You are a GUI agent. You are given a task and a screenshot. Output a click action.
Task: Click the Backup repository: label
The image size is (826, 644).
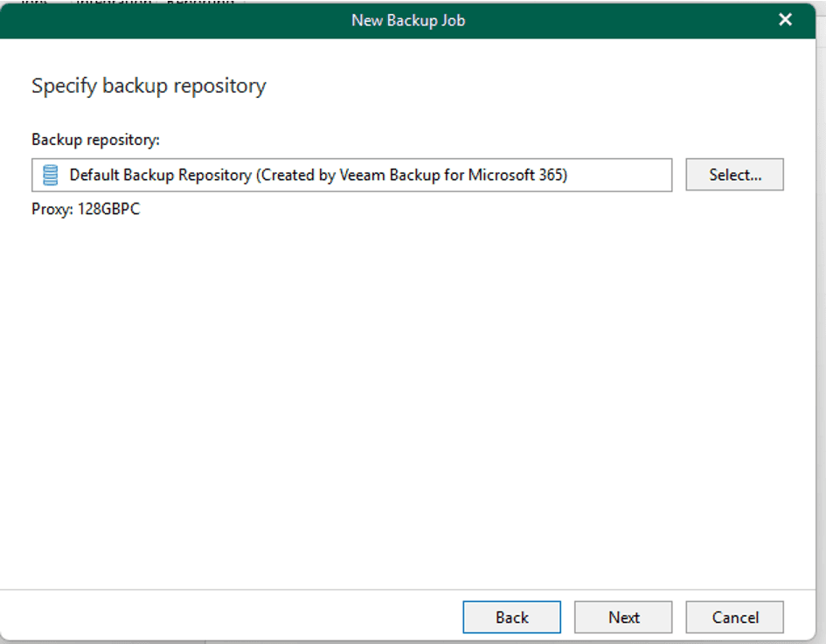[x=95, y=139]
